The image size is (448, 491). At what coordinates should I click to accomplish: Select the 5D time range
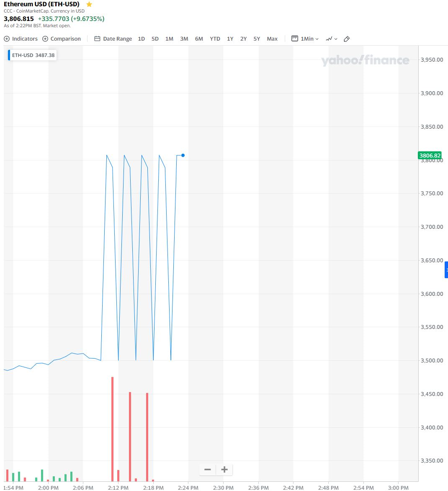155,39
